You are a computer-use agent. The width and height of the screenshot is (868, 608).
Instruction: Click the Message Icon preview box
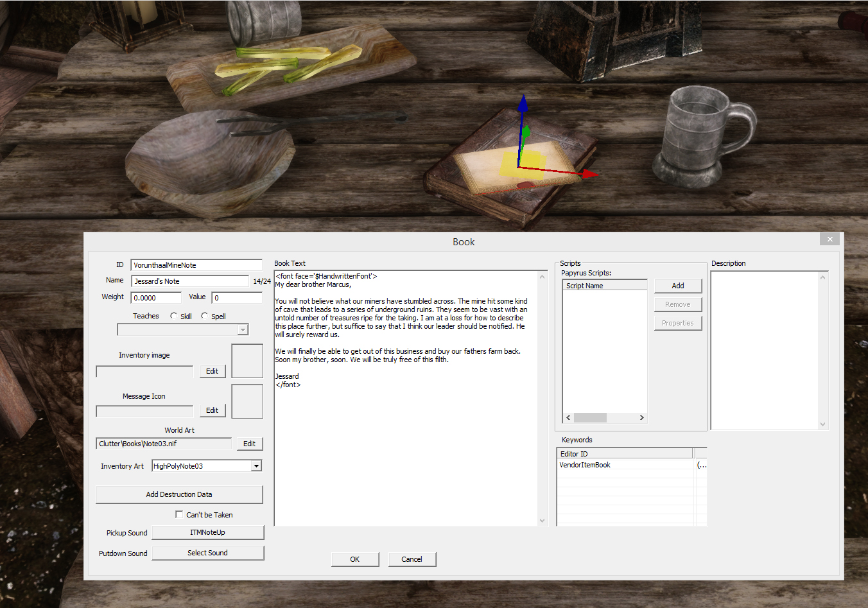coord(247,401)
